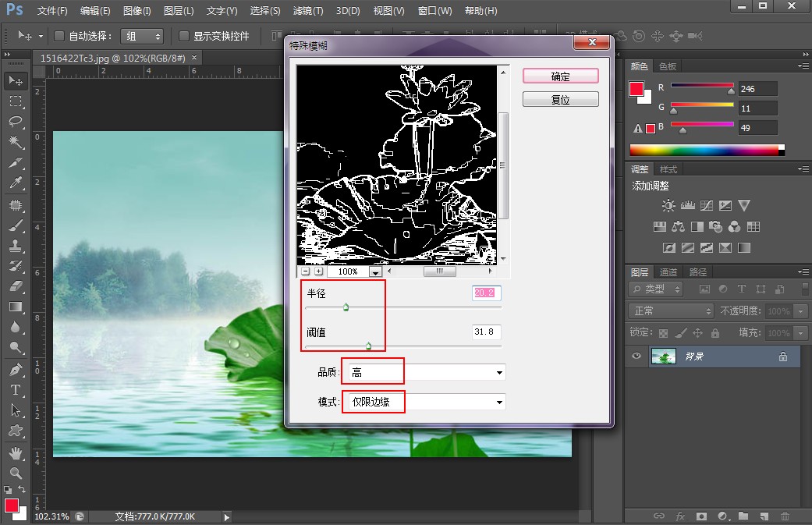Hide the 背景 layer with eye icon
The height and width of the screenshot is (525, 812).
pyautogui.click(x=637, y=357)
